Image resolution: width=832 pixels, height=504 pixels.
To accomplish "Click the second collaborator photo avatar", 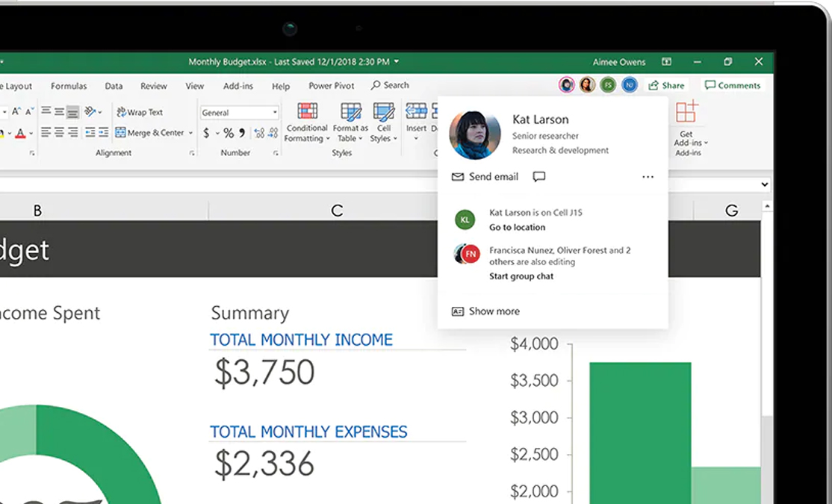I will [x=587, y=85].
